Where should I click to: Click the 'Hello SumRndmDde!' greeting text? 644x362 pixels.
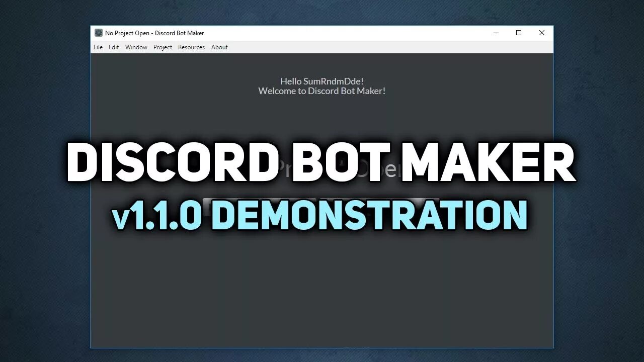(322, 81)
